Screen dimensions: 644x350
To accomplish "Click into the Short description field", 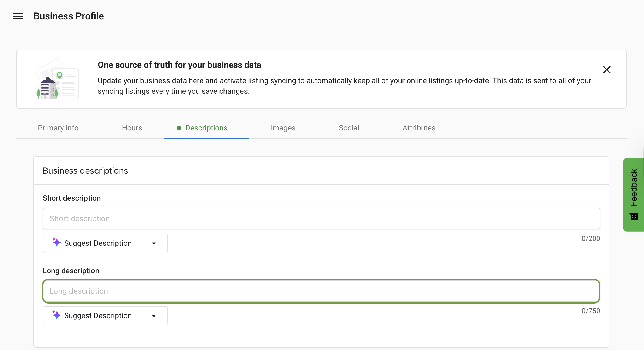I will point(321,218).
